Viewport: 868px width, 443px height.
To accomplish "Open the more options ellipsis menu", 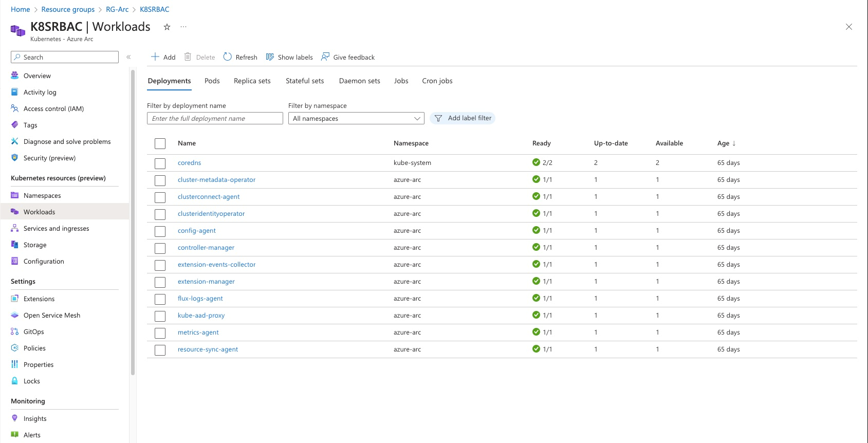I will [x=183, y=27].
